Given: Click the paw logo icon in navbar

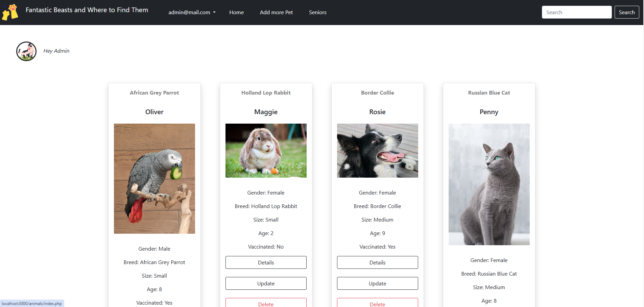Looking at the screenshot, I should pos(10,12).
